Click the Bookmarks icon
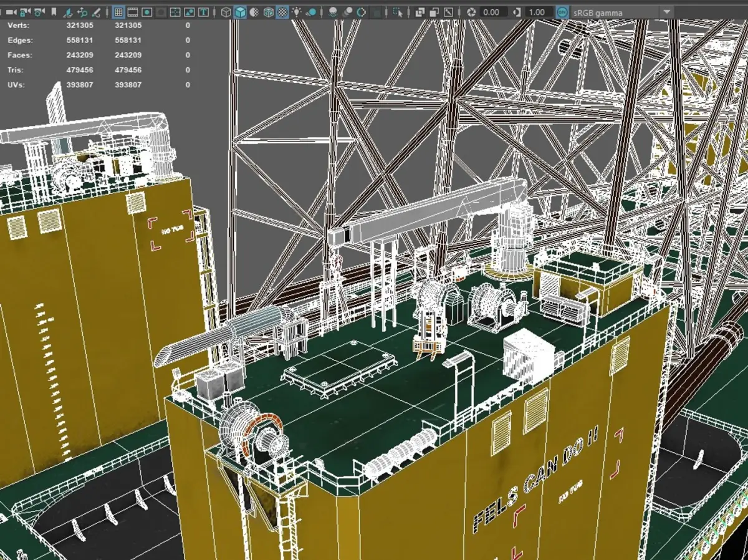Viewport: 748px width, 560px height. pos(54,12)
